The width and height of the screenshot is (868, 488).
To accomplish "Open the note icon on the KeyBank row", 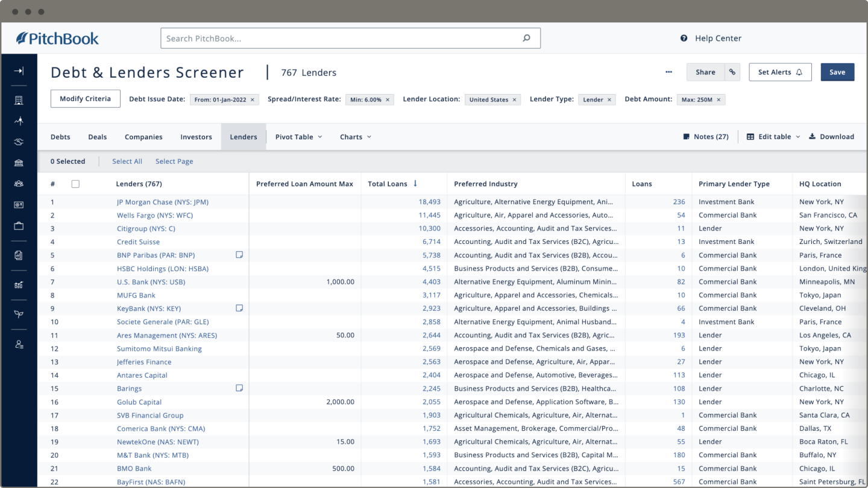I will tap(239, 308).
